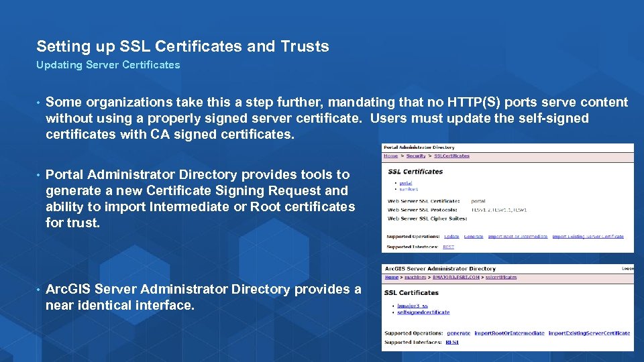
Task: Select 'SSL Certificates' heading in Portal directory
Action: [415, 172]
